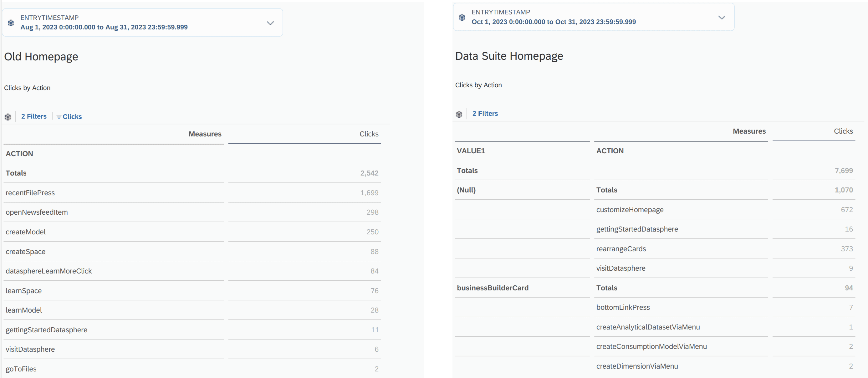
Task: Click the filter icon beside the Aug 2023 timestamp
Action: pyautogui.click(x=11, y=23)
